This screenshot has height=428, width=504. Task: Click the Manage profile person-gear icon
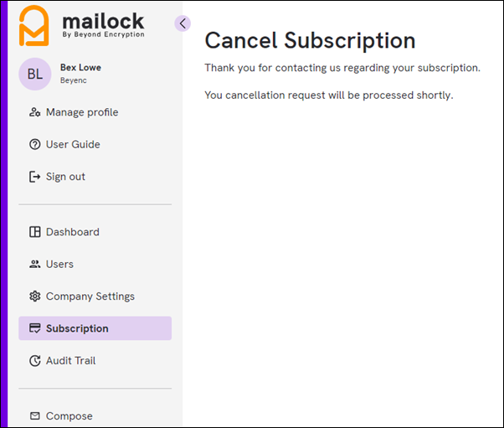34,112
